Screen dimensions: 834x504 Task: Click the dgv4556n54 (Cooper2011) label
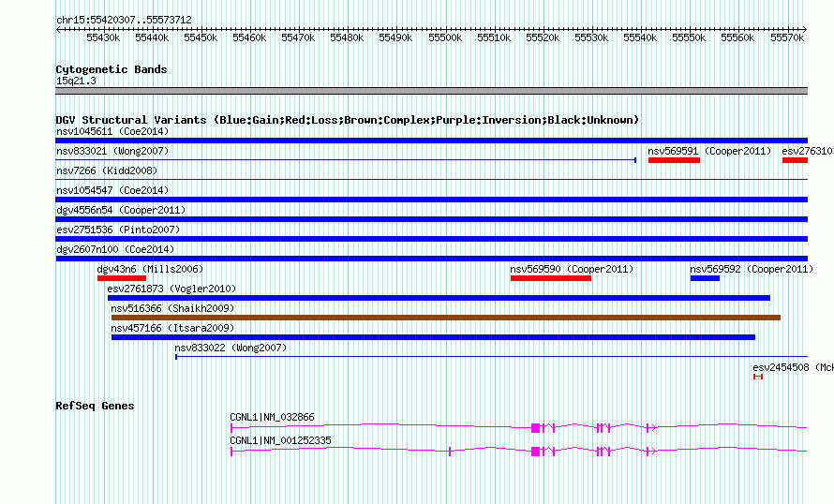[121, 210]
